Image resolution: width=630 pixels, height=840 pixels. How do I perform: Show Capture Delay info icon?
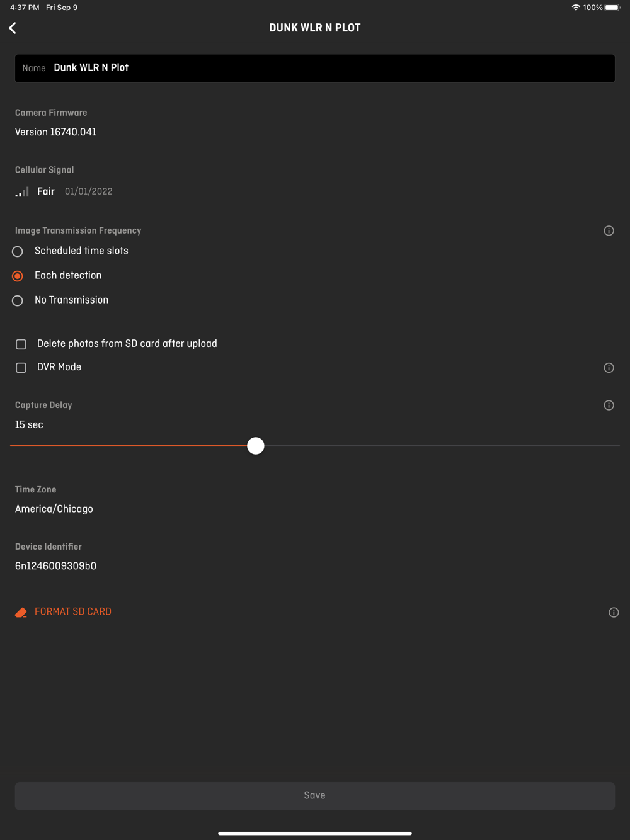tap(609, 405)
